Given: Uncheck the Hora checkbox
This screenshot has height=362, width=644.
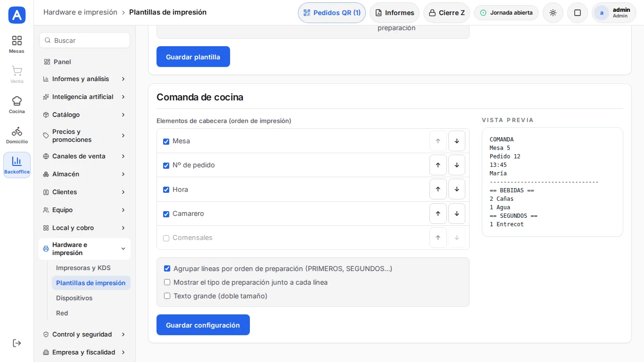Looking at the screenshot, I should pos(166,189).
